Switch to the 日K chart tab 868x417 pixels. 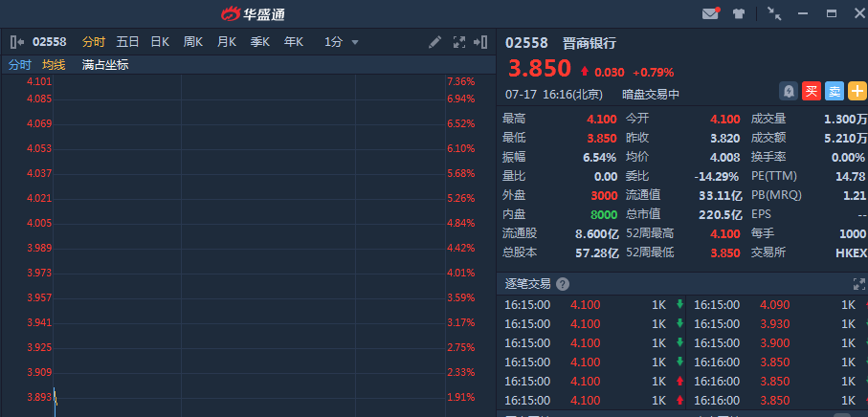160,42
